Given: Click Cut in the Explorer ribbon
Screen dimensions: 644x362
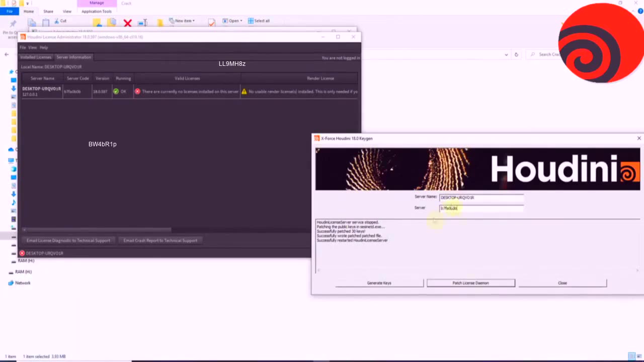Looking at the screenshot, I should (60, 21).
